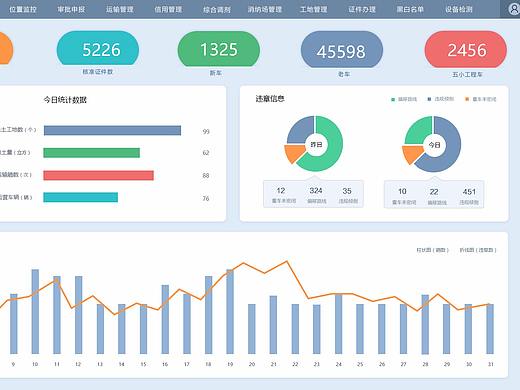Toggle the 柱状图 bar series legend
This screenshot has height=390, width=520.
click(432, 250)
